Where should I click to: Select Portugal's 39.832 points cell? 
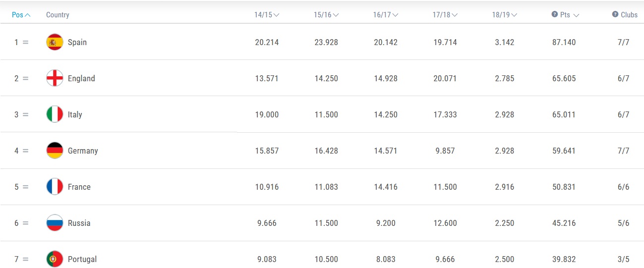[564, 259]
